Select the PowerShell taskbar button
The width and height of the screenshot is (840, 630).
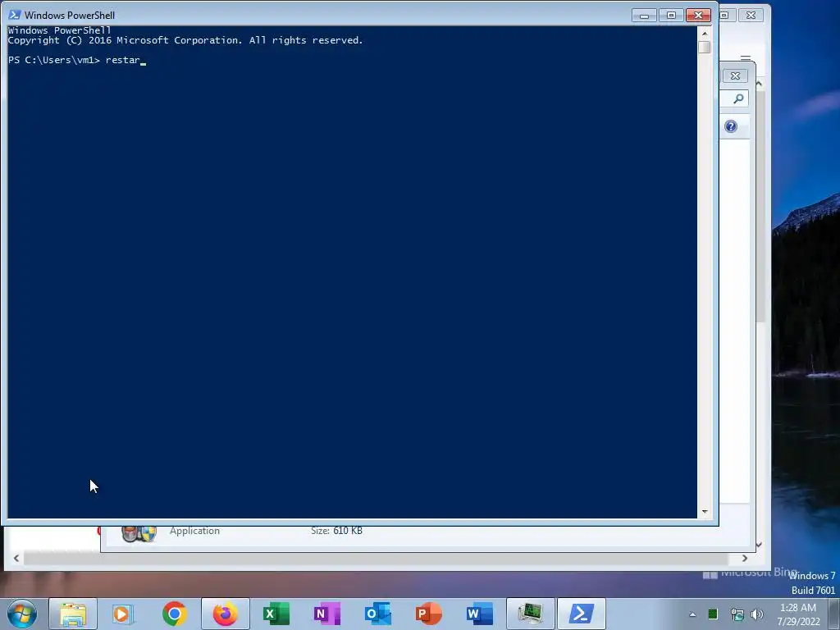coord(582,614)
